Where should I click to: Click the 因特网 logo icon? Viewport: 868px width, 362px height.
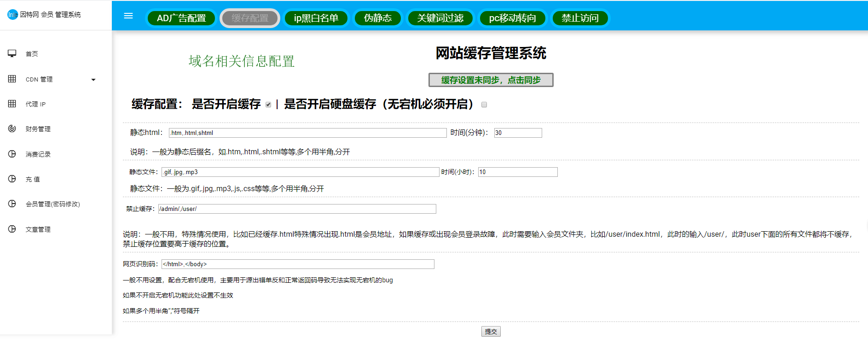(x=12, y=15)
